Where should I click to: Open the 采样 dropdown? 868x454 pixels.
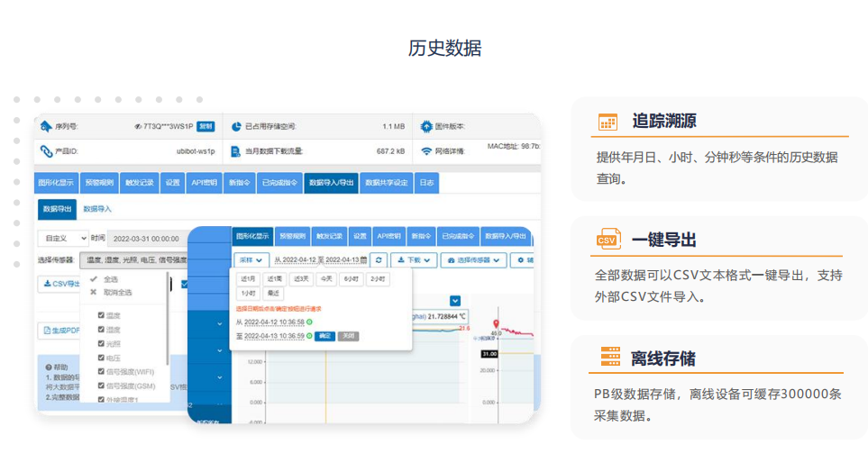[x=251, y=260]
